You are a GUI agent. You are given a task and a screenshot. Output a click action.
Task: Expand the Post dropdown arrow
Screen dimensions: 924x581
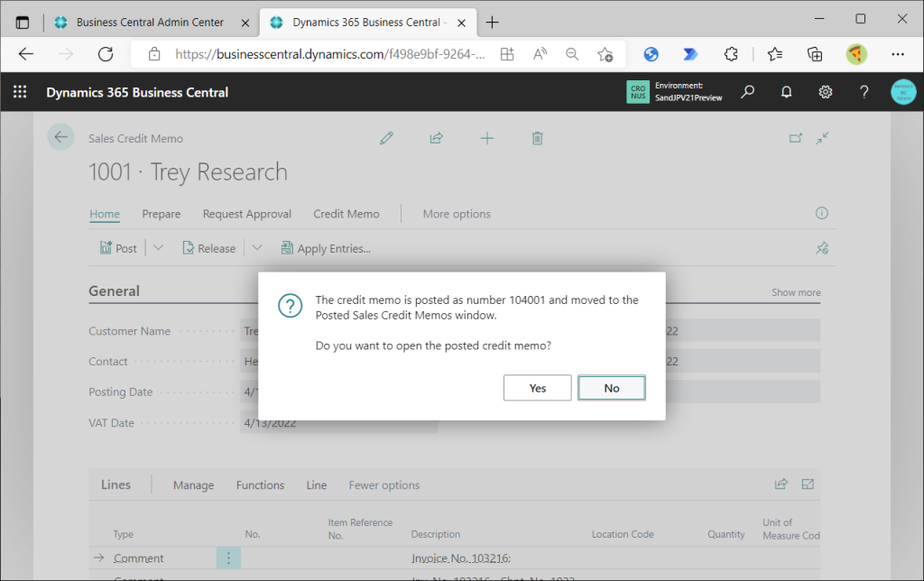[x=158, y=248]
